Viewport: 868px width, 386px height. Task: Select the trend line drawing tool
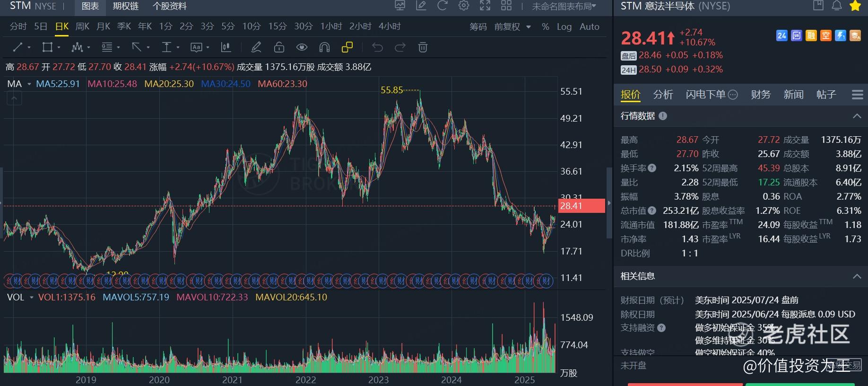tap(18, 47)
